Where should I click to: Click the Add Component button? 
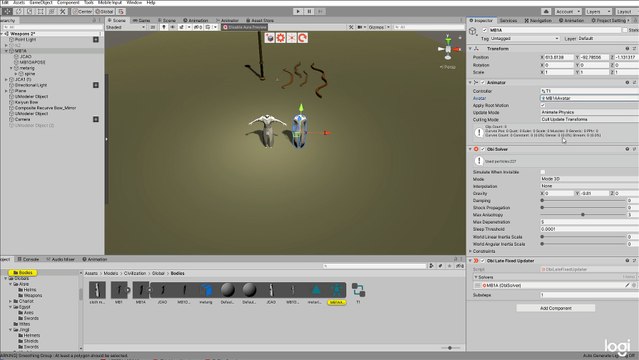[555, 308]
